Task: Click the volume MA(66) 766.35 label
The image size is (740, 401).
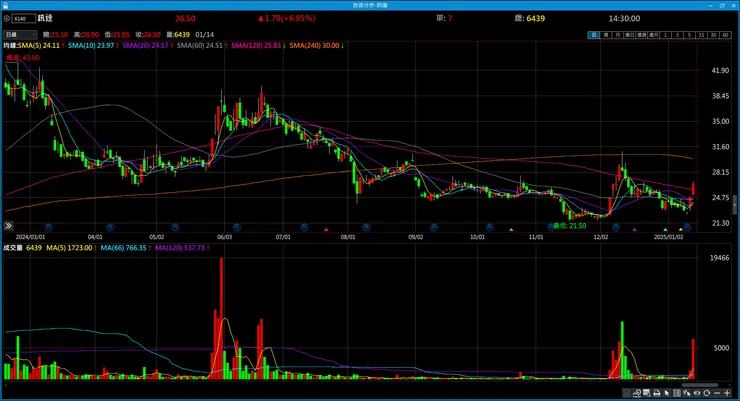Action: coord(124,248)
